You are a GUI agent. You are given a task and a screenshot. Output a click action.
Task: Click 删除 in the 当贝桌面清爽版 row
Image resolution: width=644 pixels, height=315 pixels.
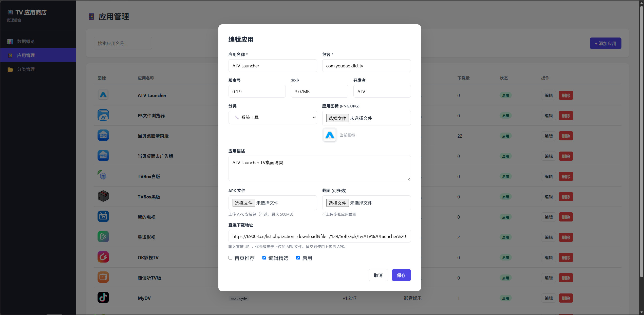tap(566, 136)
